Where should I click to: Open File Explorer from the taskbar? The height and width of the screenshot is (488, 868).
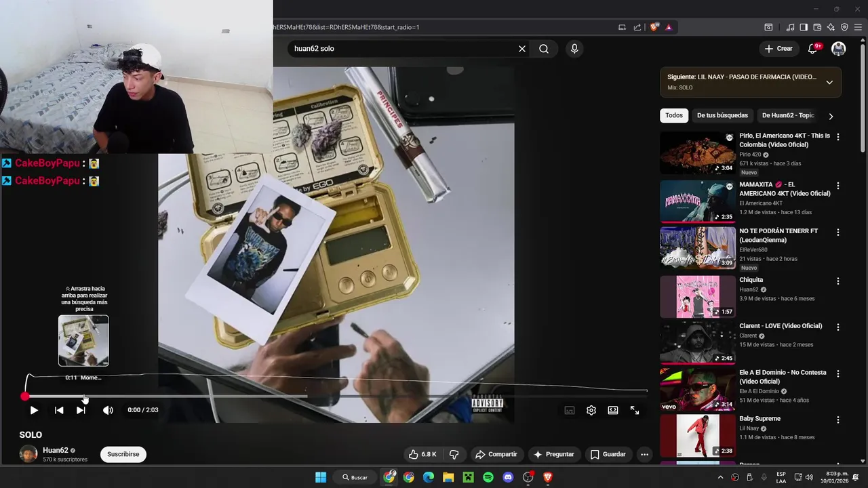tap(448, 477)
